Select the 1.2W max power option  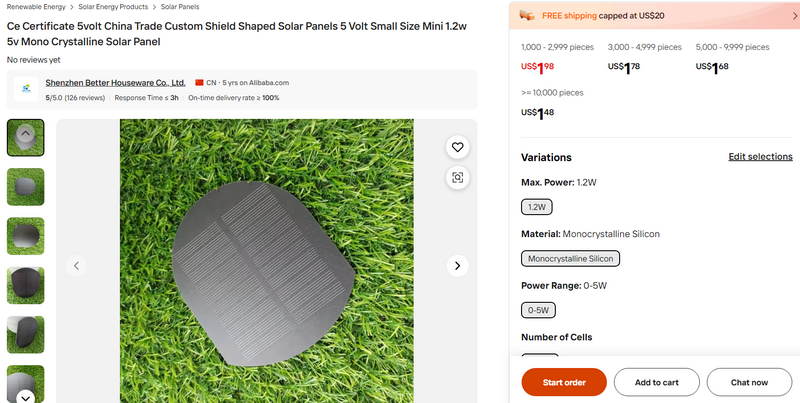[537, 207]
